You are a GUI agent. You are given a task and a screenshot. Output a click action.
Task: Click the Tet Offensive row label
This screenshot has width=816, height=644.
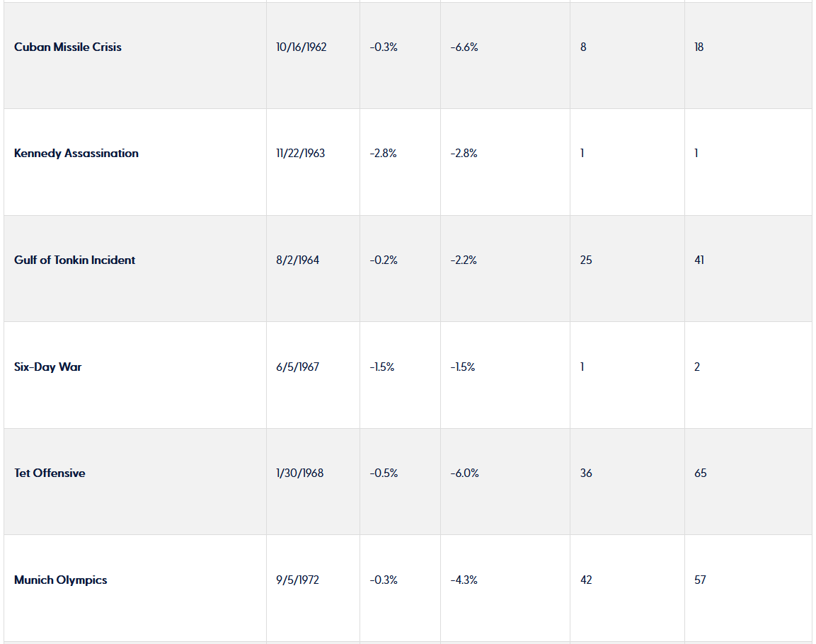(x=50, y=473)
